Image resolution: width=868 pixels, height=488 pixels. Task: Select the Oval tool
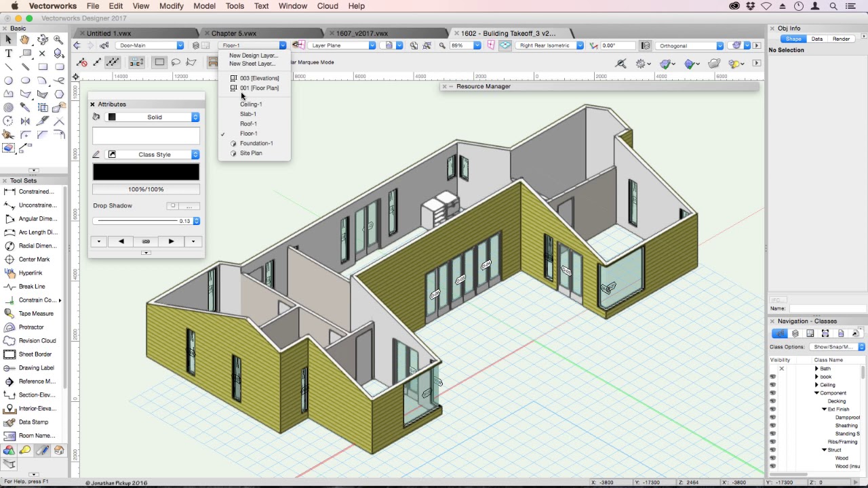[25, 81]
